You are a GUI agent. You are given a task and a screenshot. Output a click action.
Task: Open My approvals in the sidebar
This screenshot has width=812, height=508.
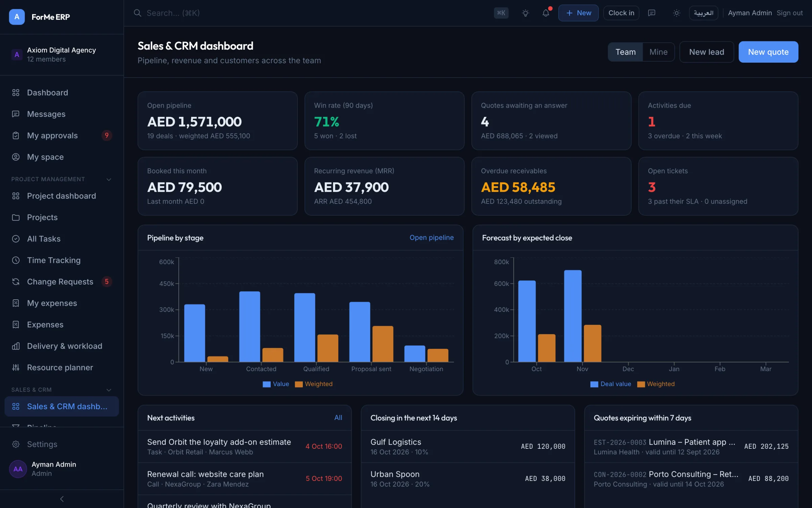[62, 135]
